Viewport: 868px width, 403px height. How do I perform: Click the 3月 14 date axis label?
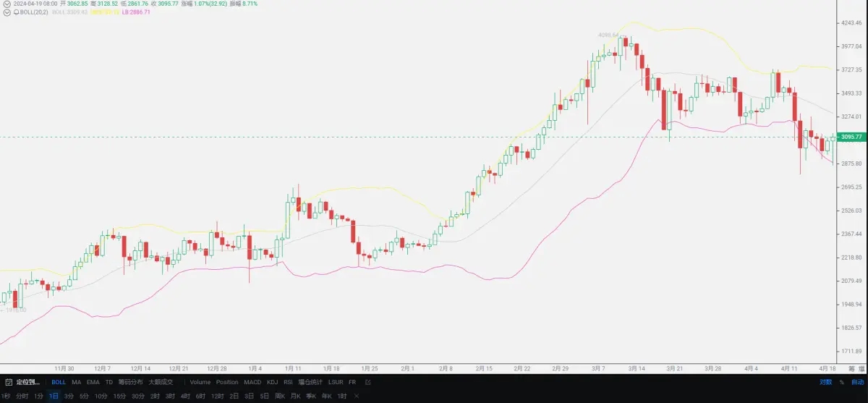(x=637, y=368)
